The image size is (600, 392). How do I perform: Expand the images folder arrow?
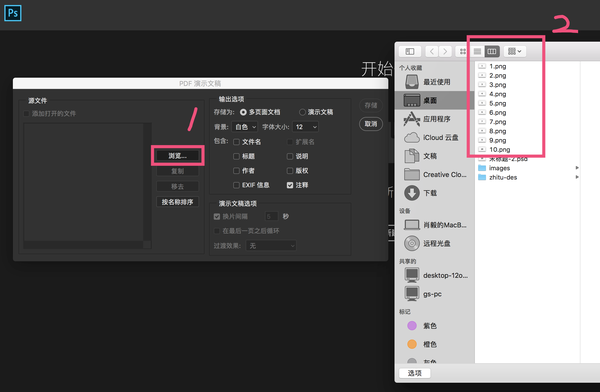[577, 168]
